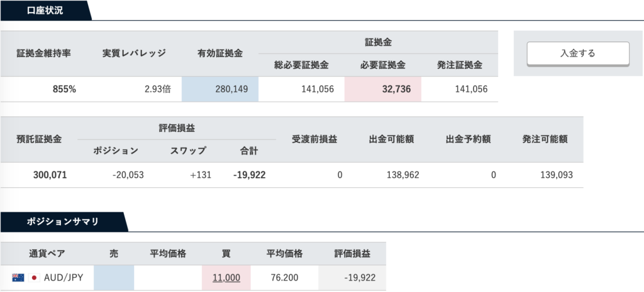644x292 pixels.
Task: Click the Australian flag icon
Action: [17, 278]
